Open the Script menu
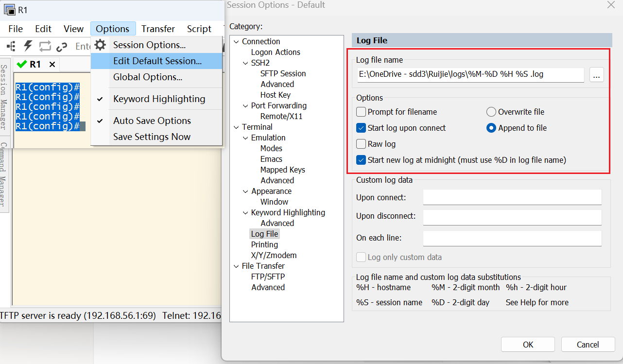 199,29
